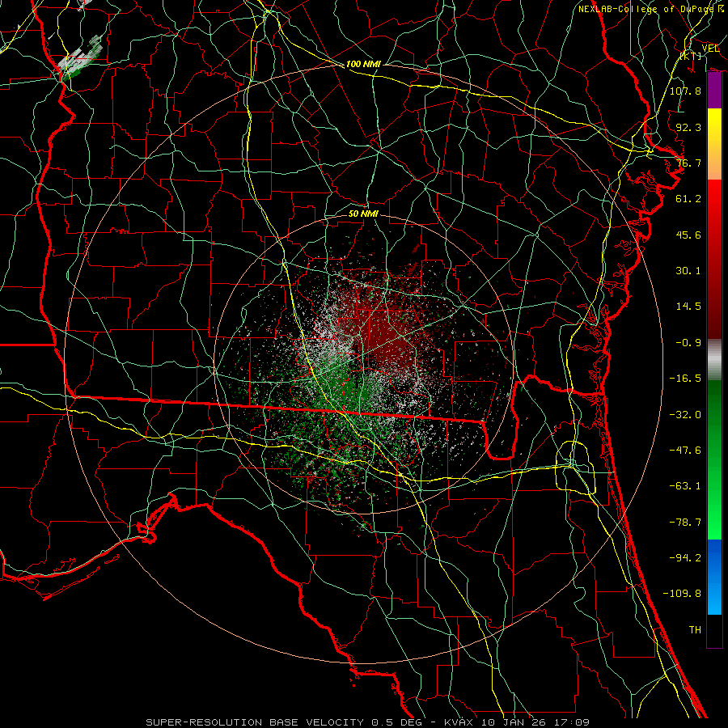Click the 30.1 velocity scale value
Image resolution: width=728 pixels, height=728 pixels.
[x=688, y=271]
